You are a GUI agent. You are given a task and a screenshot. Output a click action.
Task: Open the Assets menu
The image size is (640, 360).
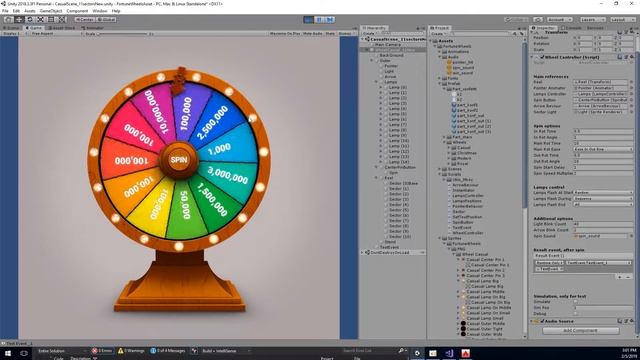30,11
